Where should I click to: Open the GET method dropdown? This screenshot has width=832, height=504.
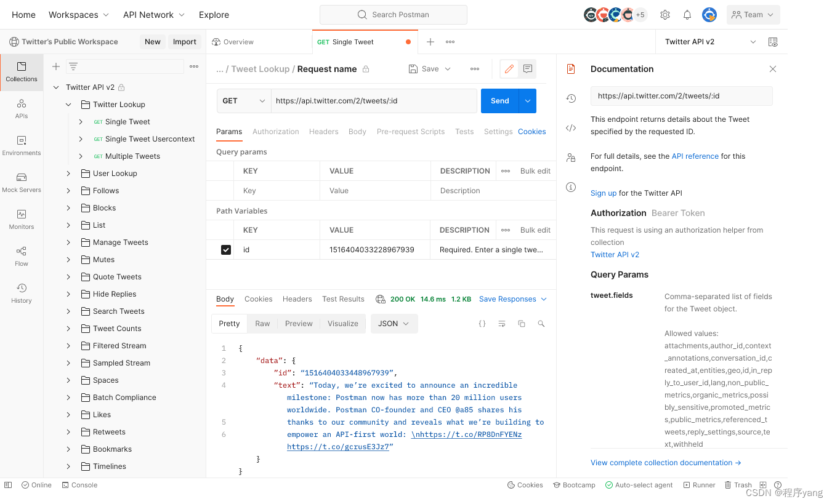coord(244,101)
